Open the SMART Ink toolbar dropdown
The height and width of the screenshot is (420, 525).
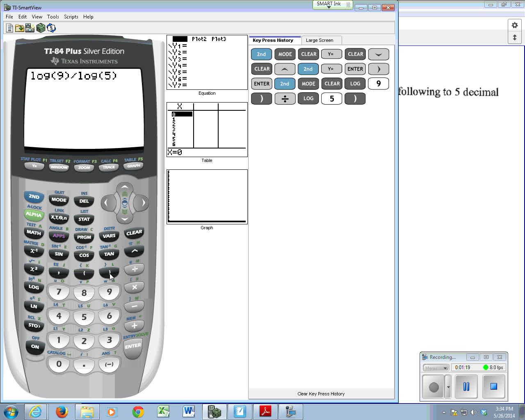pos(329,7)
